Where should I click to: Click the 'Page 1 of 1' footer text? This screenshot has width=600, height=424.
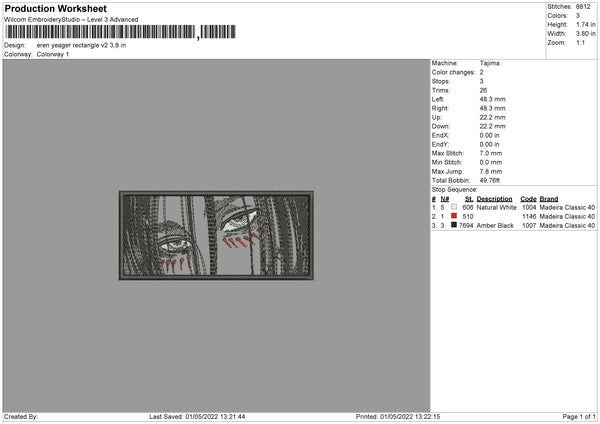(579, 416)
